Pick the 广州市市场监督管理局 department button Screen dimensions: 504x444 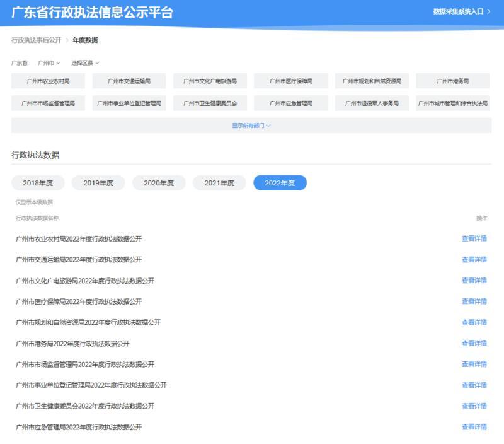pyautogui.click(x=48, y=103)
